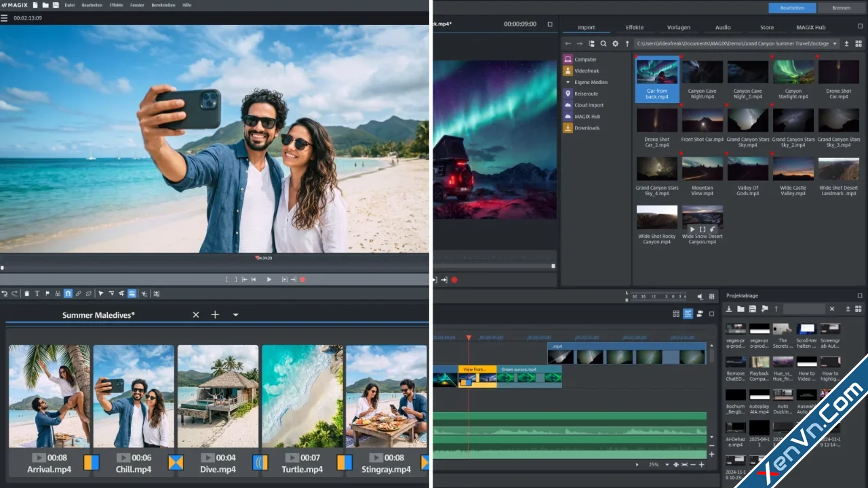The image size is (868, 488).
Task: Add a new project tab with plus
Action: pos(215,314)
